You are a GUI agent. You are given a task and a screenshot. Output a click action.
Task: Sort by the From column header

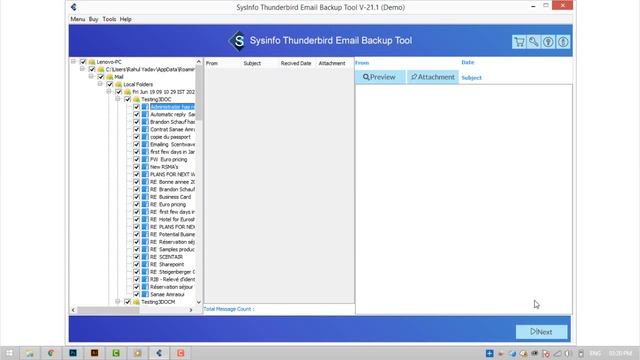(222, 63)
